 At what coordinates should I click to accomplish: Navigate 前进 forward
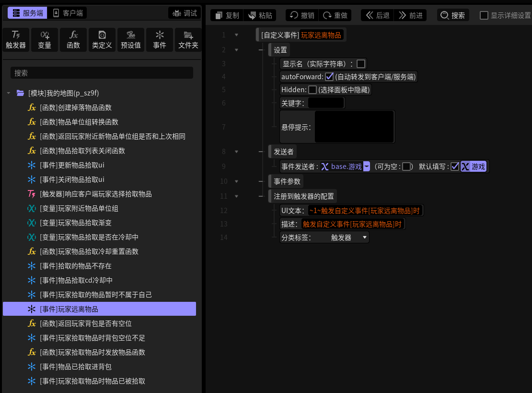click(411, 15)
